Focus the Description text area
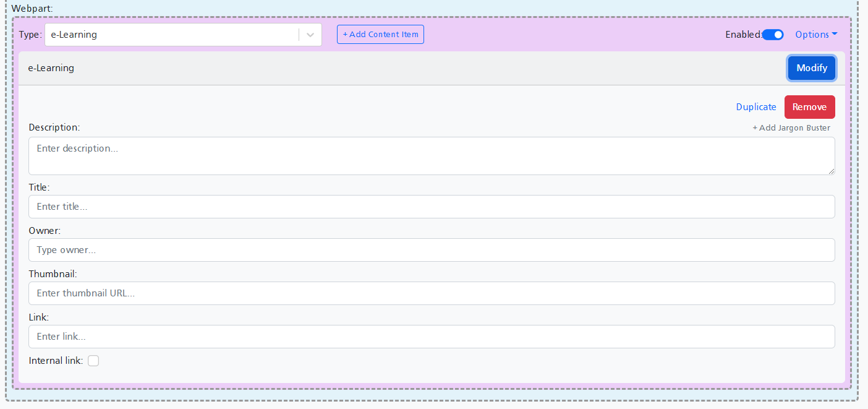The image size is (868, 409). pyautogui.click(x=432, y=156)
